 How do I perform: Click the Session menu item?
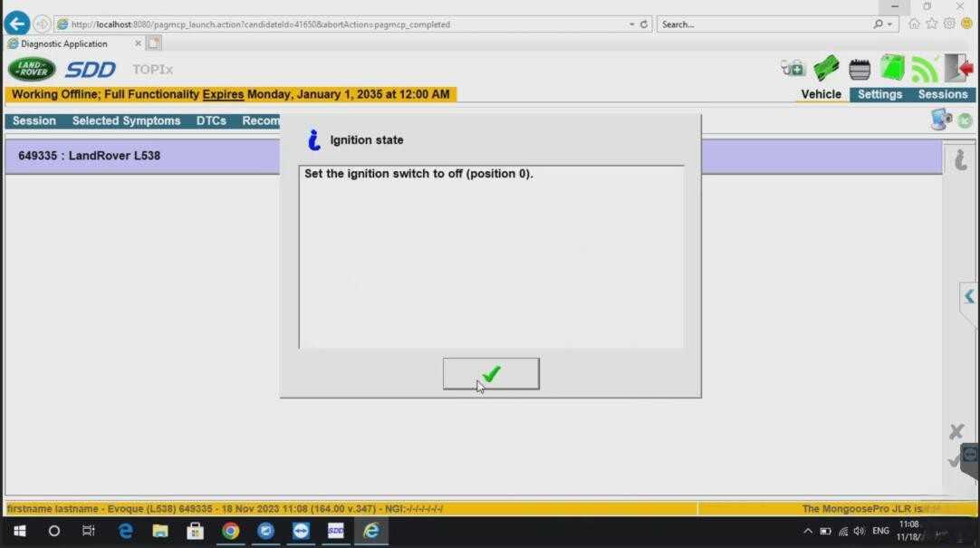pyautogui.click(x=34, y=120)
